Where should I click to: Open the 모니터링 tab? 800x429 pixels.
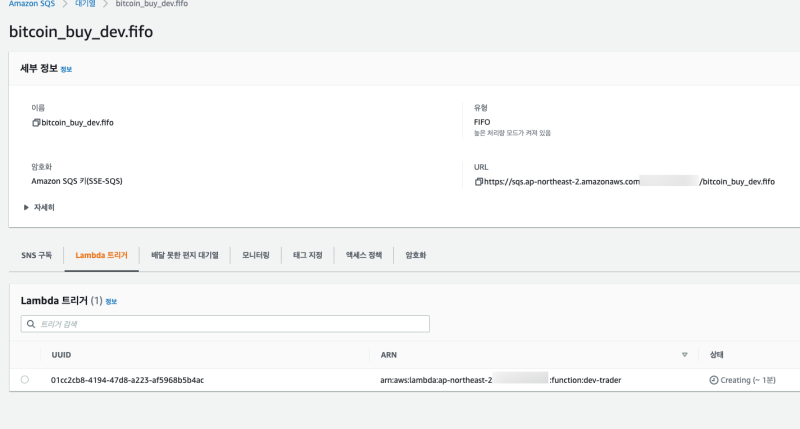[256, 255]
